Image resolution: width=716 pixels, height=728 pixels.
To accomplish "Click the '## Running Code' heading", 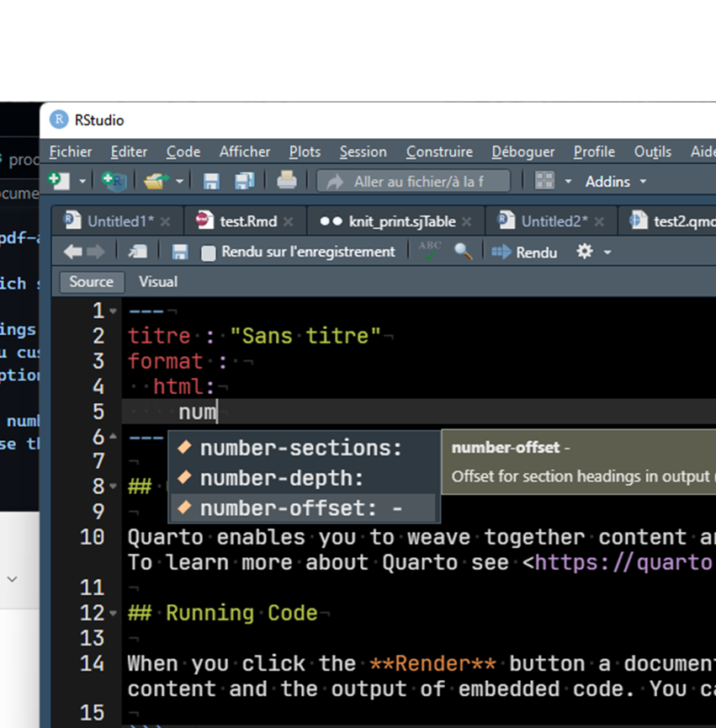I will 223,613.
